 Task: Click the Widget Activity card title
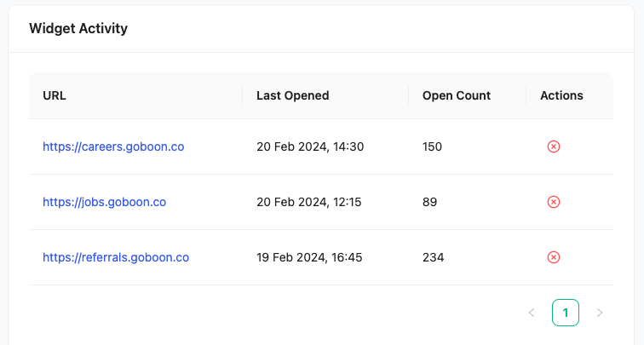pyautogui.click(x=78, y=28)
